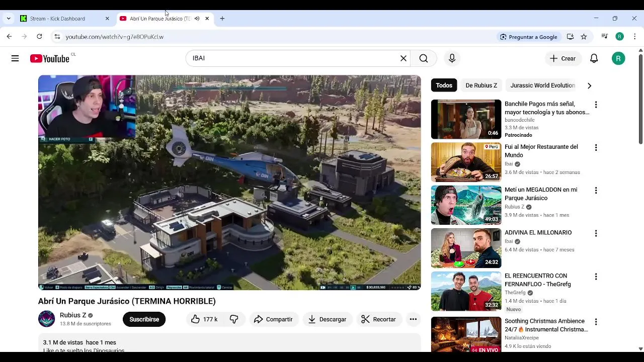The height and width of the screenshot is (362, 644).
Task: Open options for the MEGALODON video
Action: [x=596, y=191]
